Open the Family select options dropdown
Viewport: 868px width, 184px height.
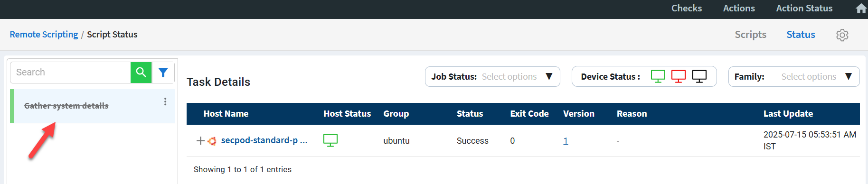coord(794,77)
